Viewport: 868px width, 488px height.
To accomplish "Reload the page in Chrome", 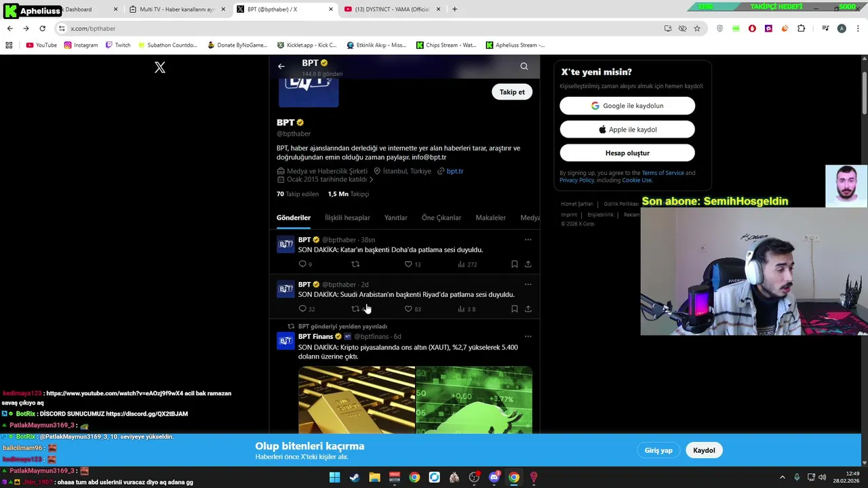I will pyautogui.click(x=42, y=28).
